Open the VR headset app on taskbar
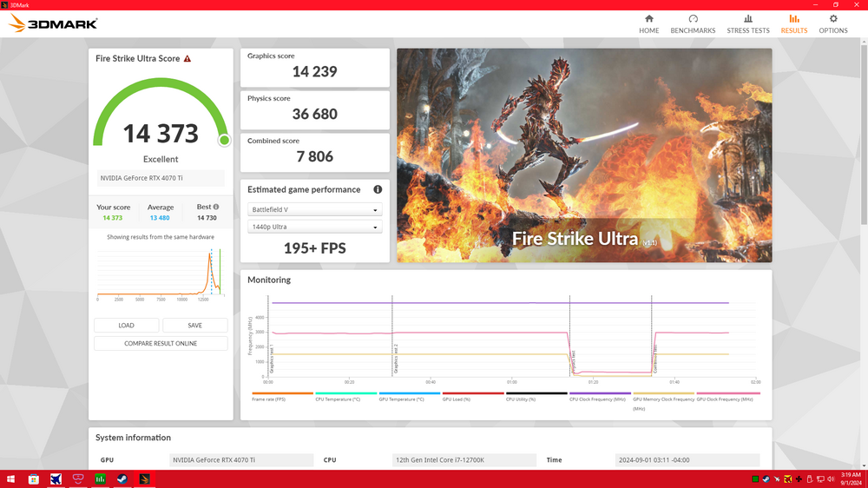Screen dimensions: 868x488 [78, 479]
